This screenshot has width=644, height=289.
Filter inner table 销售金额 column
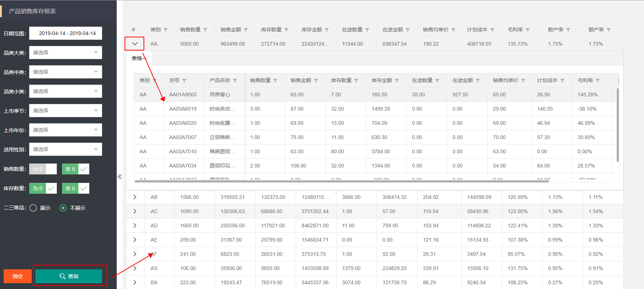click(316, 81)
